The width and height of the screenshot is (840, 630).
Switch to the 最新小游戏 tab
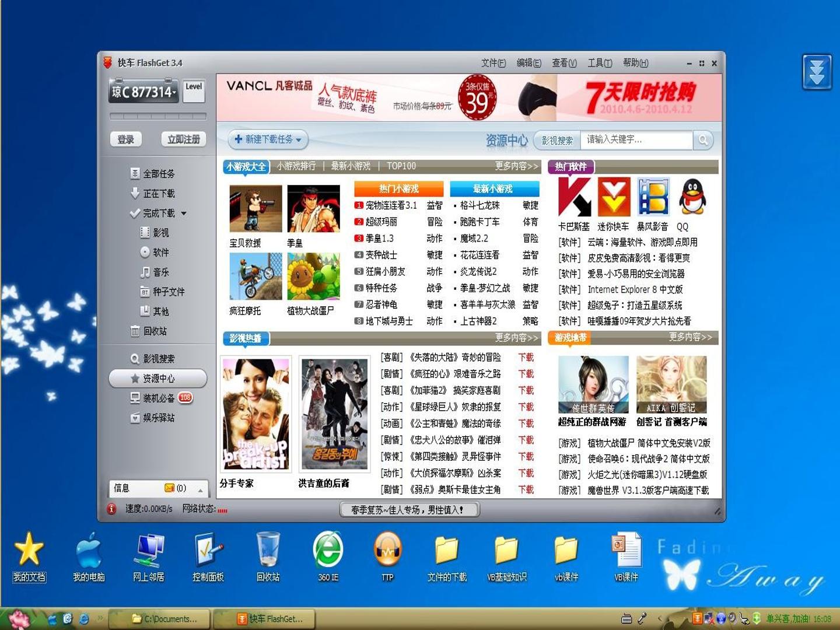pyautogui.click(x=351, y=166)
